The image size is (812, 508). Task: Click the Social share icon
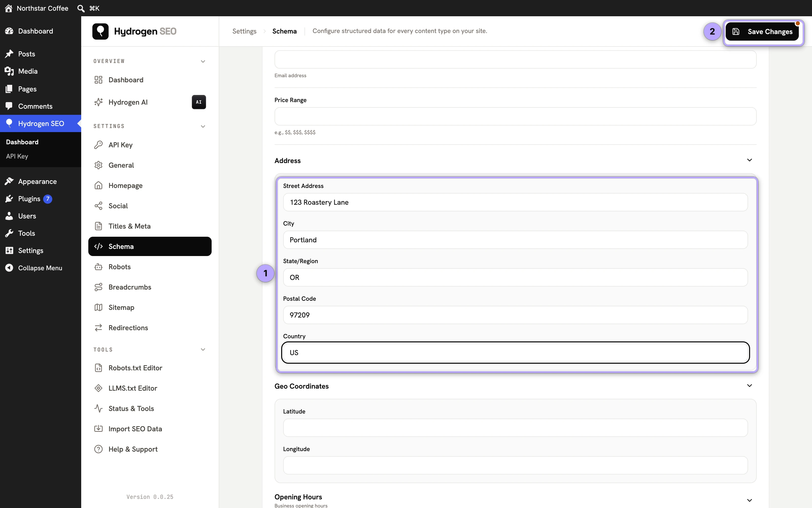point(98,206)
